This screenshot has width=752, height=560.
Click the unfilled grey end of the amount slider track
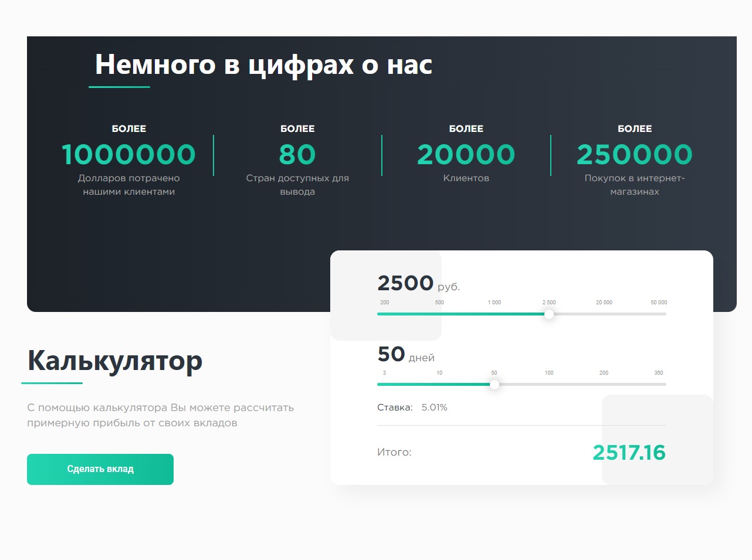tap(610, 314)
